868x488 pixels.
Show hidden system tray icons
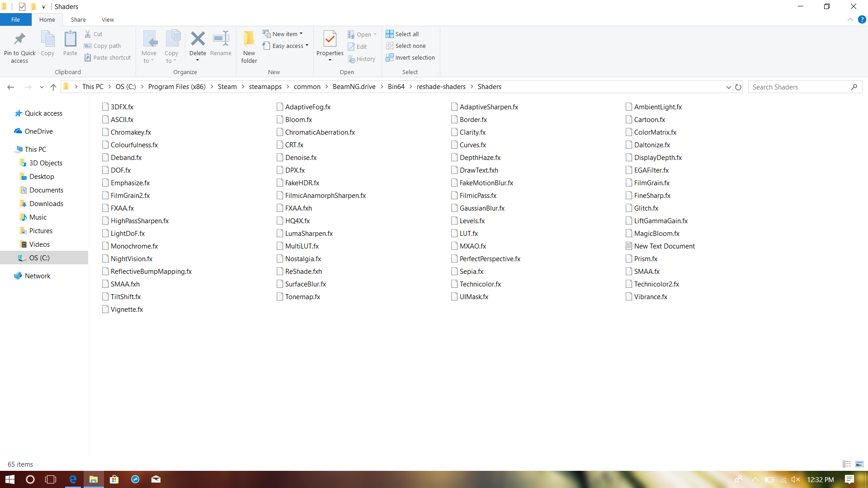(x=755, y=479)
